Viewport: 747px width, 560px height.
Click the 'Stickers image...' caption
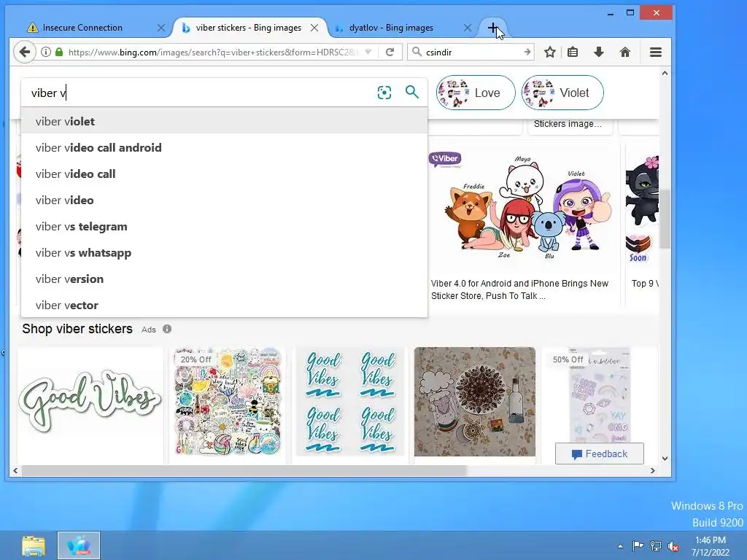(x=568, y=124)
